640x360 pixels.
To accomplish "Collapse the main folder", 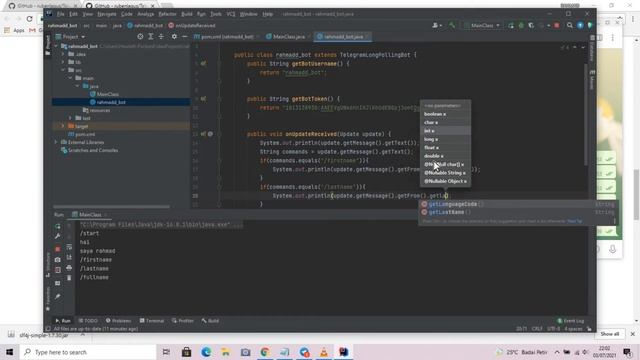I will tap(70, 78).
